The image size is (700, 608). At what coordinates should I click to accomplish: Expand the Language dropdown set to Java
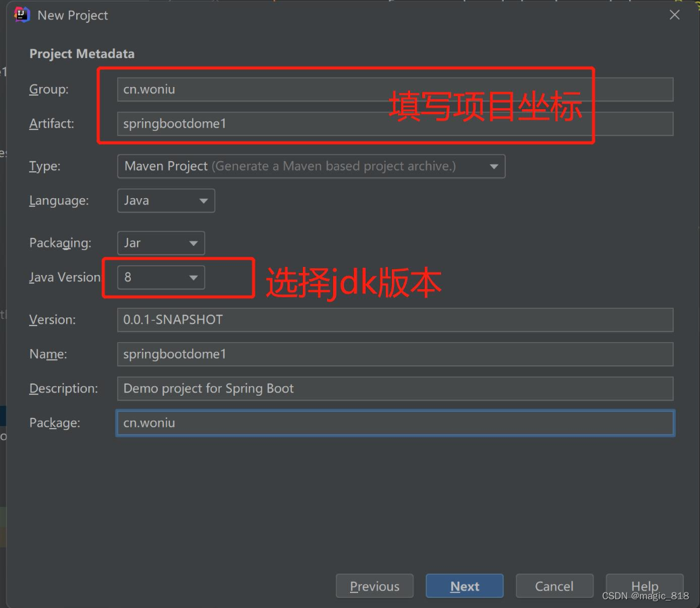[x=166, y=201]
